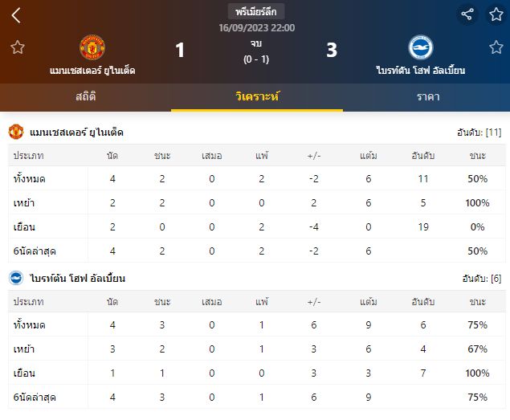Toggle the favorite star beside Brighton

[496, 47]
